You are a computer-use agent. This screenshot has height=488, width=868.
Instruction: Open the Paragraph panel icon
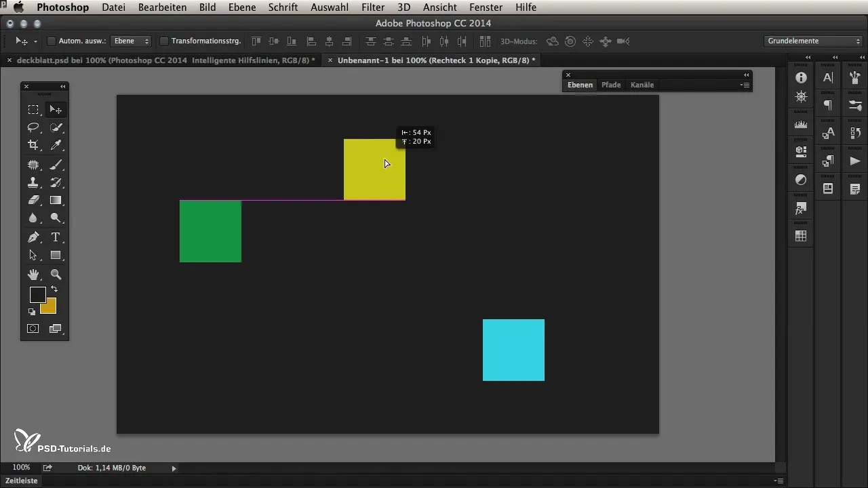pyautogui.click(x=828, y=105)
